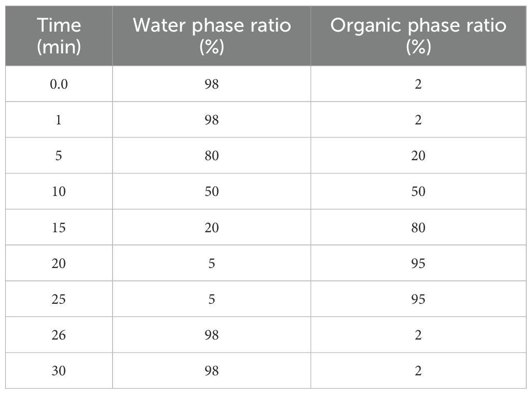Image resolution: width=532 pixels, height=394 pixels.
Task: Click water phase value in 20 min row
Action: click(211, 263)
